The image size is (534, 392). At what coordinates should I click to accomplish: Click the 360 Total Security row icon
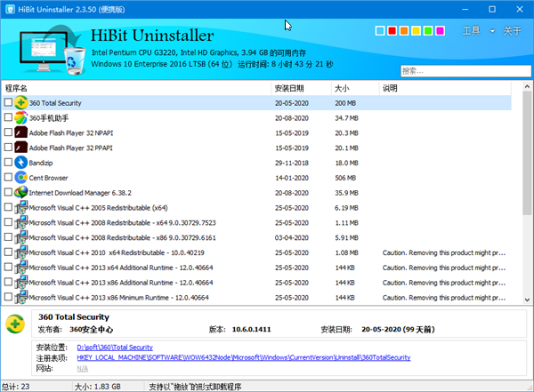20,102
